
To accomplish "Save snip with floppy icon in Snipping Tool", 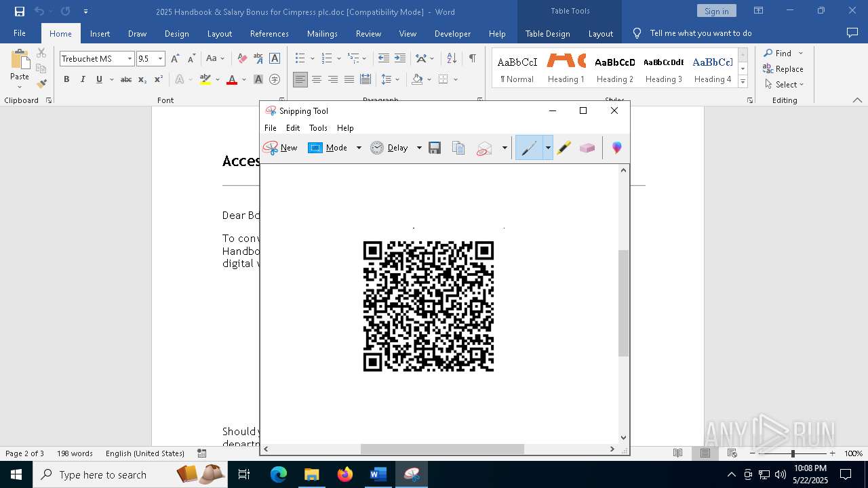I will pyautogui.click(x=435, y=148).
